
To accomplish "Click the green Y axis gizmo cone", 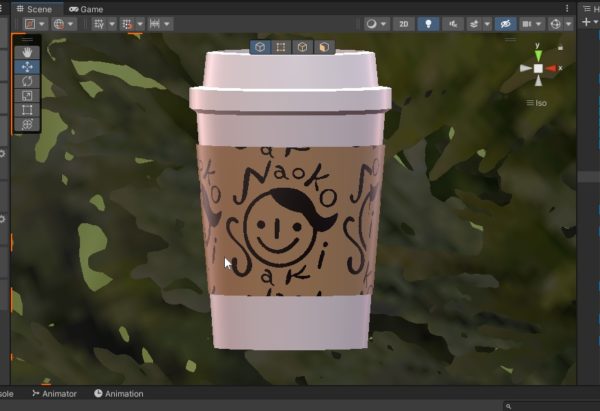I will 538,54.
